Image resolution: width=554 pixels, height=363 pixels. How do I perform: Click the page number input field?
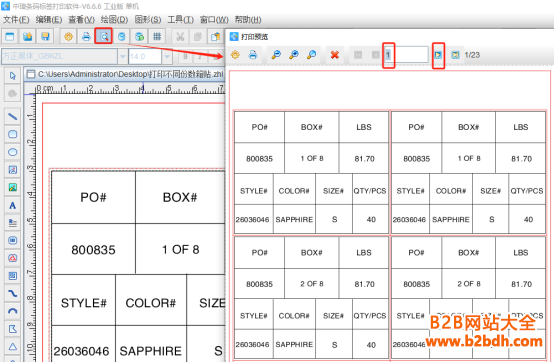[x=406, y=55]
